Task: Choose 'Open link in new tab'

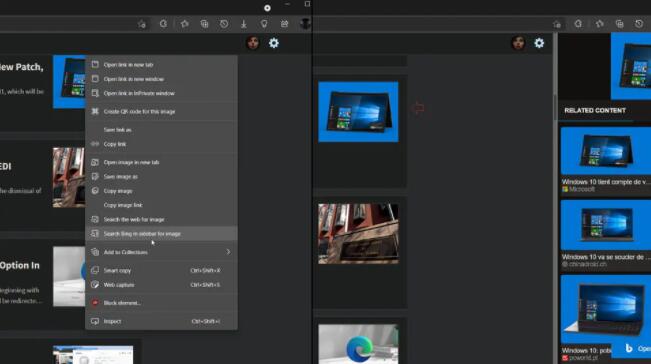Action: click(x=162, y=65)
